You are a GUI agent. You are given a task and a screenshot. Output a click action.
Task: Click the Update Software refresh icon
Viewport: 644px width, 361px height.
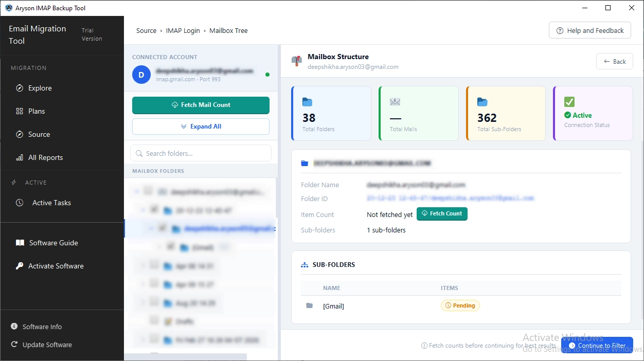coord(14,345)
